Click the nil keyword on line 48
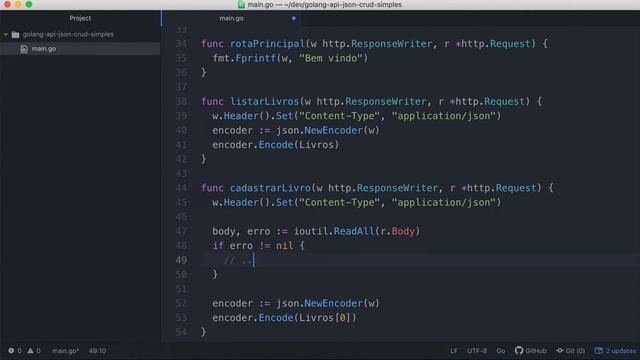Screen dimensions: 640x360 tap(284, 246)
